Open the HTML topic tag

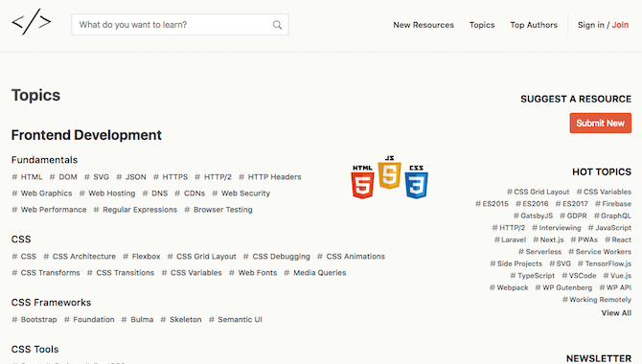pos(27,177)
